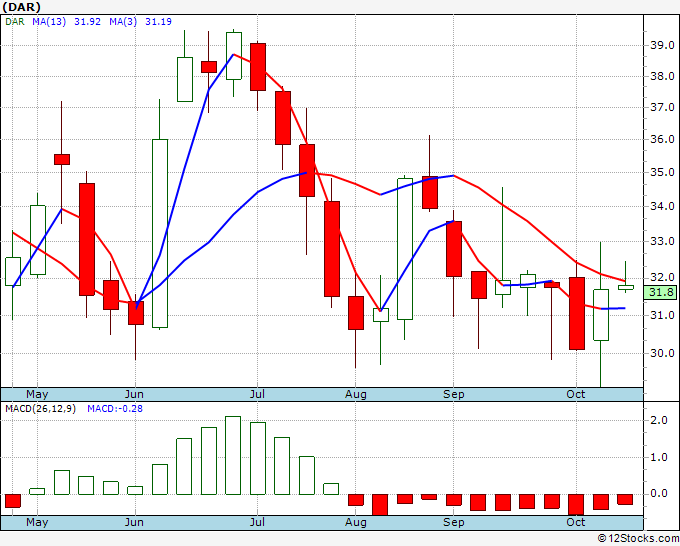Click the tall green candlestick after Jun
The height and width of the screenshot is (546, 680).
[x=160, y=233]
